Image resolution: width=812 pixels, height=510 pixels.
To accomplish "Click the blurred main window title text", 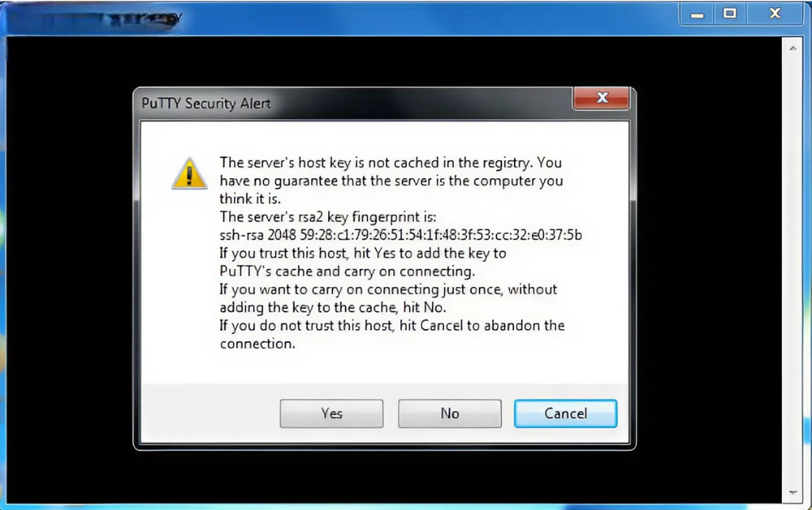I will (x=96, y=20).
